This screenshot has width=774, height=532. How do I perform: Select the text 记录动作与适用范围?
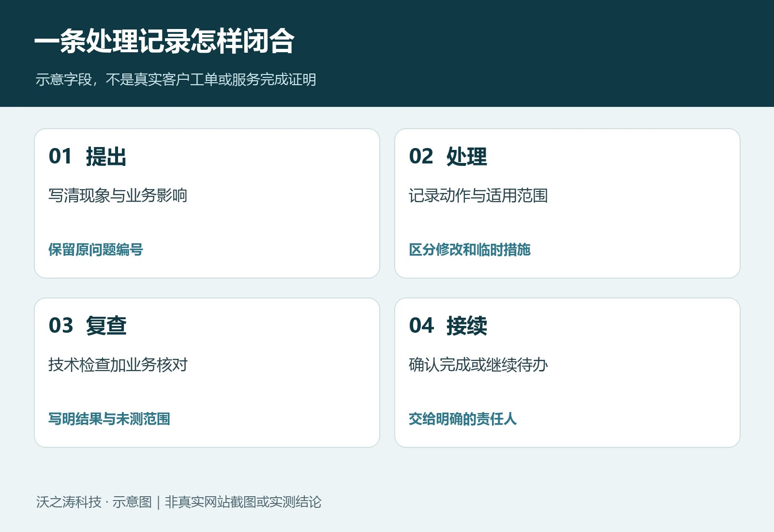tap(478, 195)
